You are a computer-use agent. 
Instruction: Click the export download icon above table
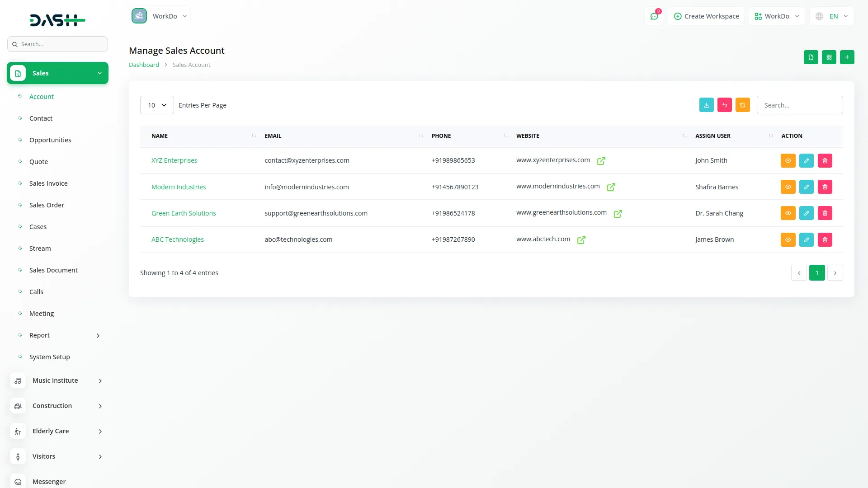point(706,105)
